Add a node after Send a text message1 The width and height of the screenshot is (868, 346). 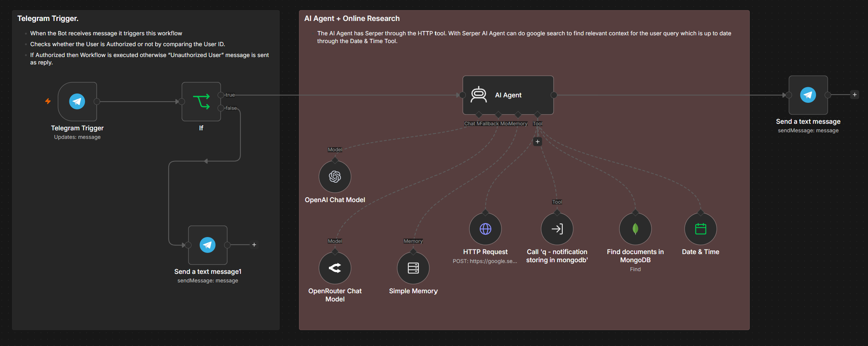[x=254, y=245]
